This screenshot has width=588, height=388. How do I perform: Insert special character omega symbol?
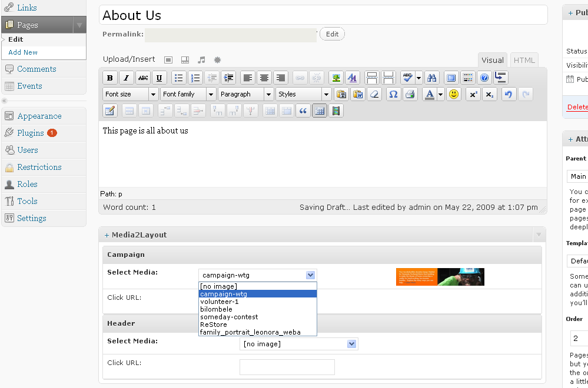[x=393, y=95]
